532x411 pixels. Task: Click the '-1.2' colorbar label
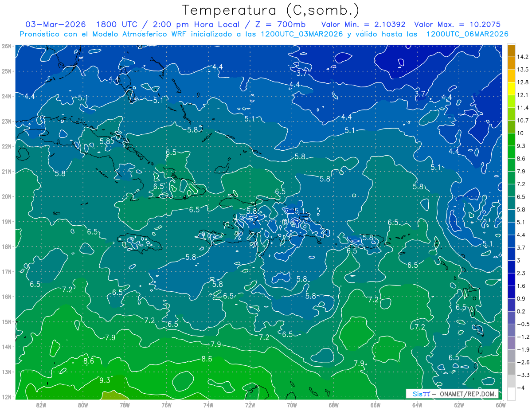(523, 337)
